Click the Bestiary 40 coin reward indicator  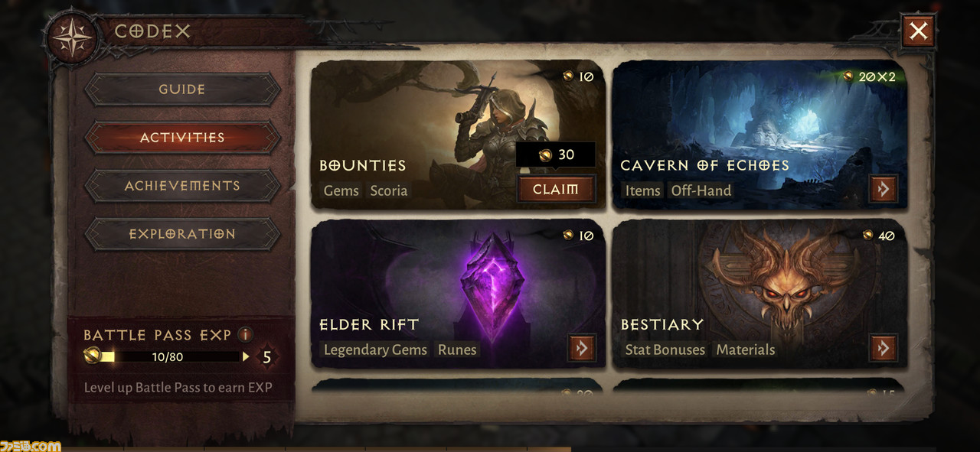tap(879, 236)
